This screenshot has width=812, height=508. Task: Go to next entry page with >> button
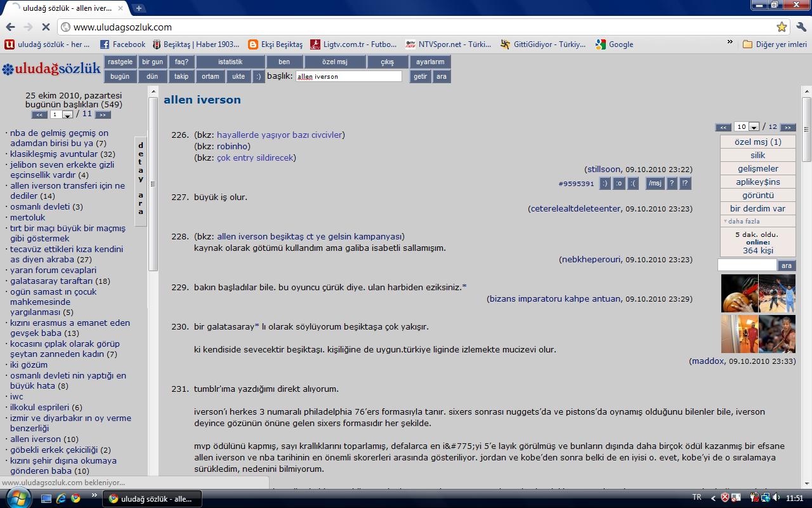[x=787, y=127]
